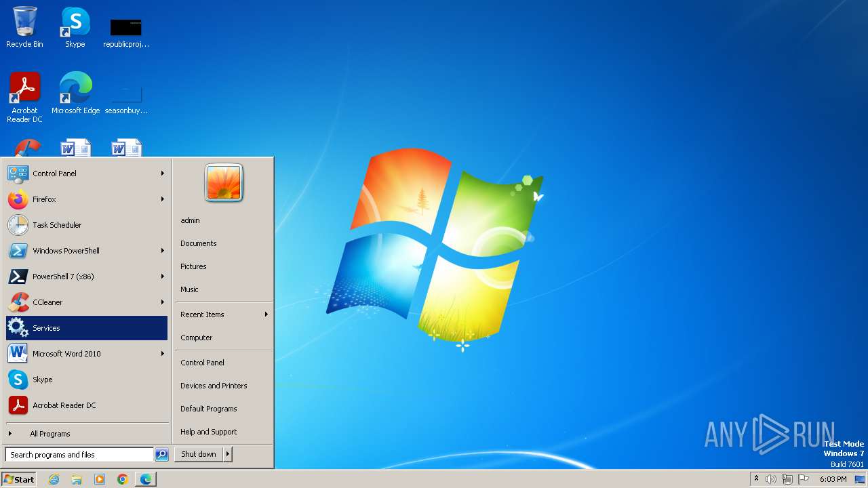Click the Start button
Viewport: 868px width, 488px height.
point(19,479)
